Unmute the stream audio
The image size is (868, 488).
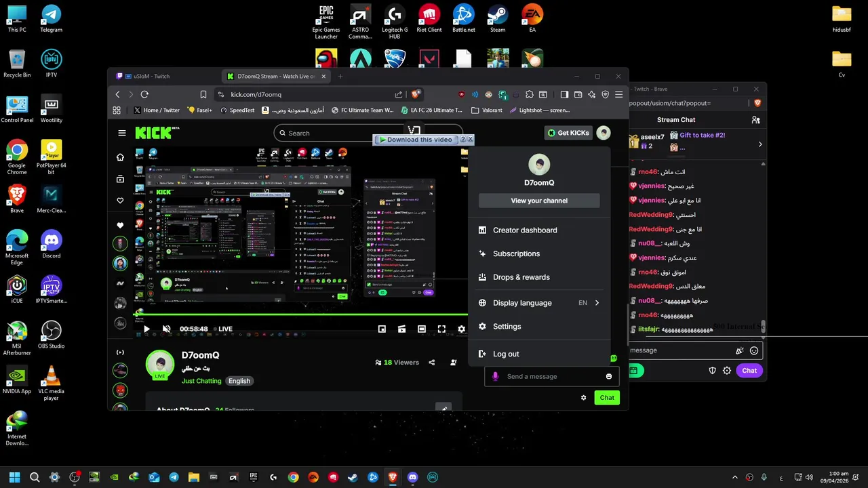point(167,329)
